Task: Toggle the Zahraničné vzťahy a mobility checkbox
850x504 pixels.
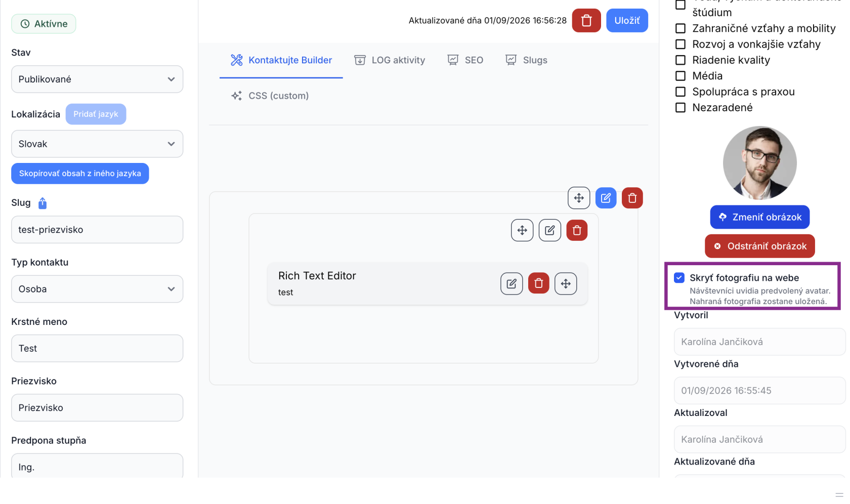Action: click(681, 28)
